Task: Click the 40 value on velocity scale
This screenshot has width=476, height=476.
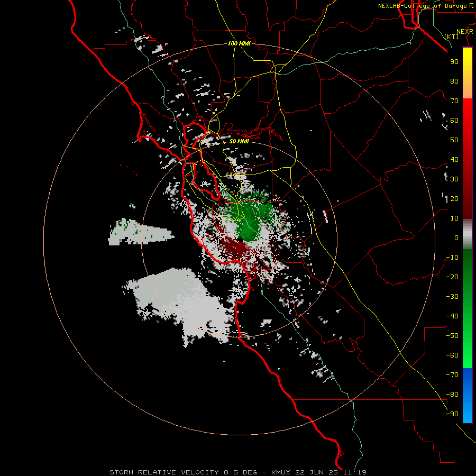Action: click(x=454, y=159)
